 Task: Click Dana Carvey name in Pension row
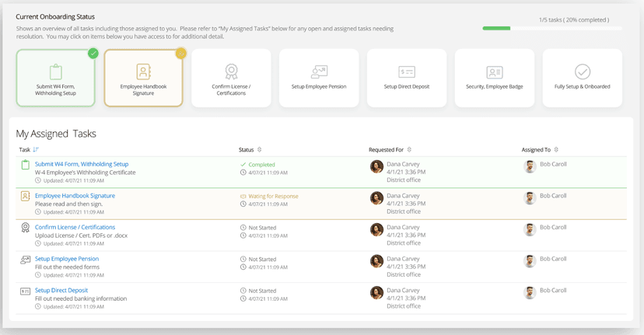click(403, 259)
